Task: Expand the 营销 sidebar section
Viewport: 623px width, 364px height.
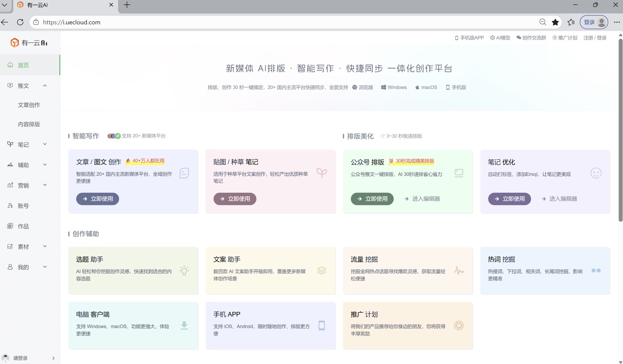Action: (45, 185)
